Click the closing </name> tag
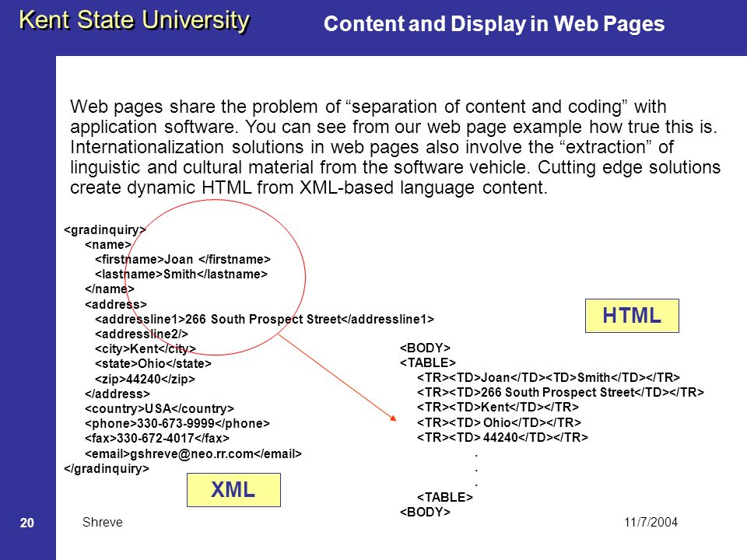The width and height of the screenshot is (747, 560). (110, 289)
